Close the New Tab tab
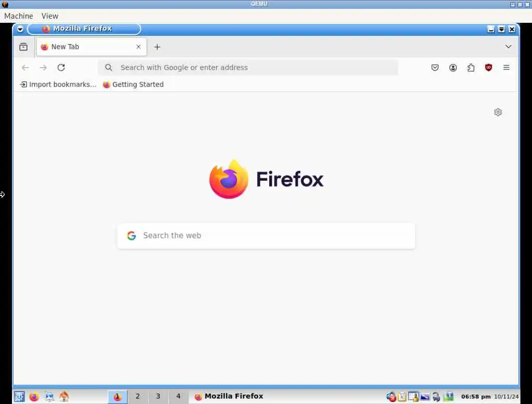Viewport: 532px width, 404px height. click(x=138, y=47)
